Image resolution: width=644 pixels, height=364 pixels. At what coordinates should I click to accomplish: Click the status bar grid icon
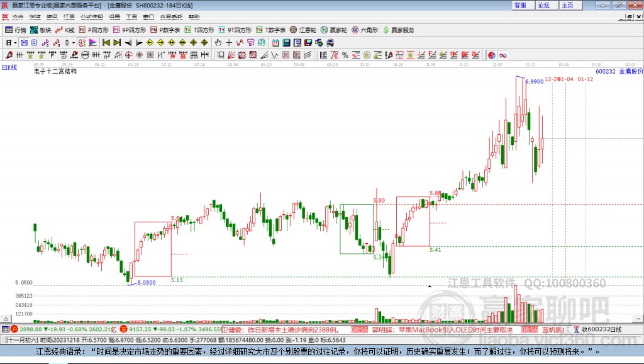click(x=5, y=329)
